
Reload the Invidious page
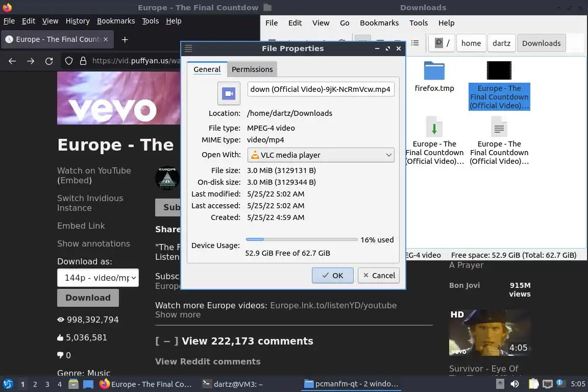tap(49, 61)
